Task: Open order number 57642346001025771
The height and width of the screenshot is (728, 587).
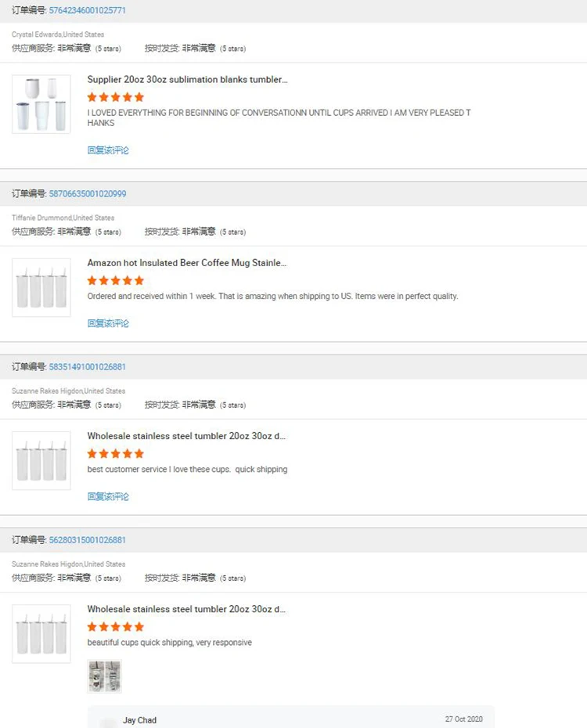Action: point(87,11)
